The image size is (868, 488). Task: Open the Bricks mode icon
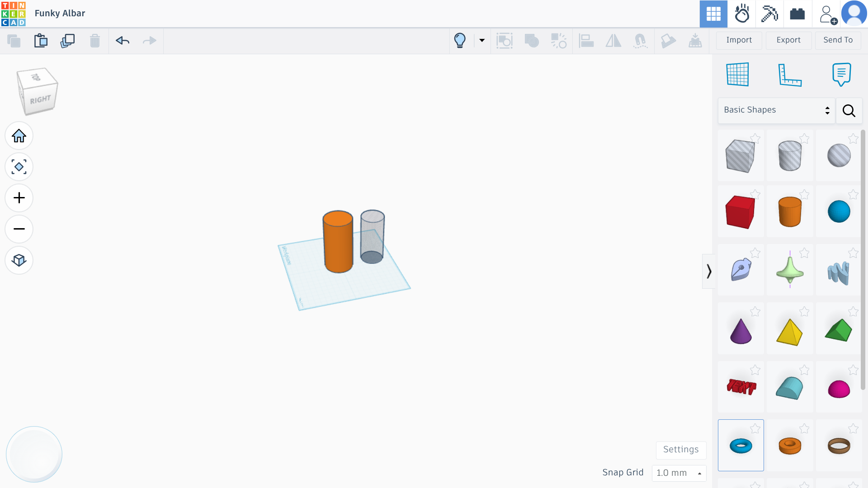pyautogui.click(x=797, y=14)
